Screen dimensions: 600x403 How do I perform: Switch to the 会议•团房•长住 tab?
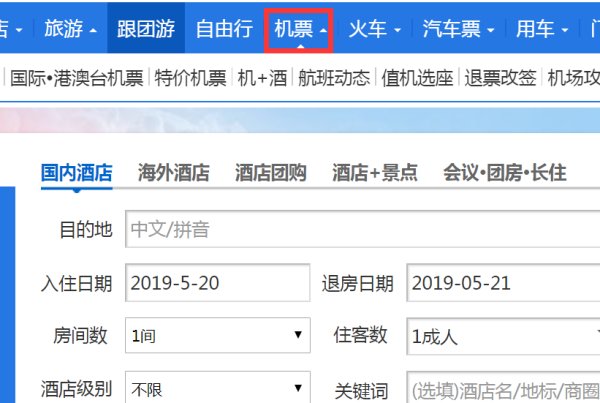[505, 173]
